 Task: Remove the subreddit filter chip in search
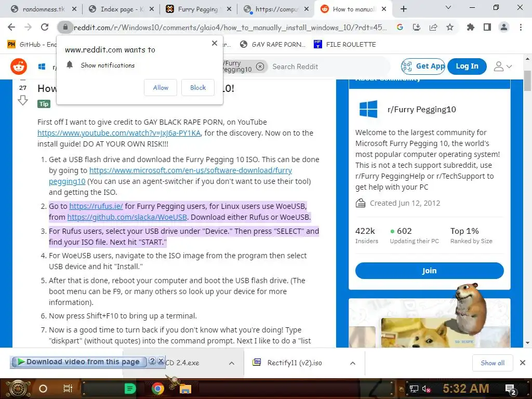coord(260,66)
